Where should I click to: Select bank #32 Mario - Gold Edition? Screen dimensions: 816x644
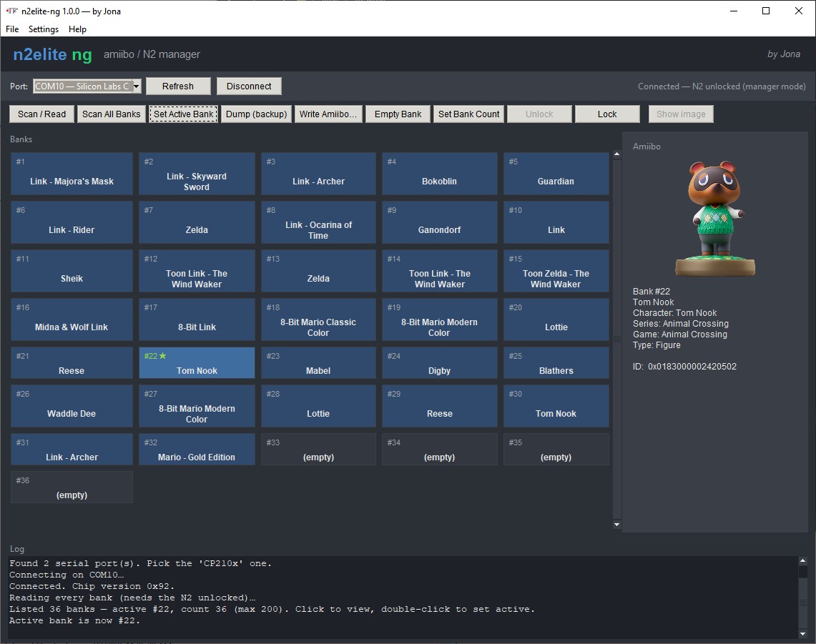click(x=197, y=450)
